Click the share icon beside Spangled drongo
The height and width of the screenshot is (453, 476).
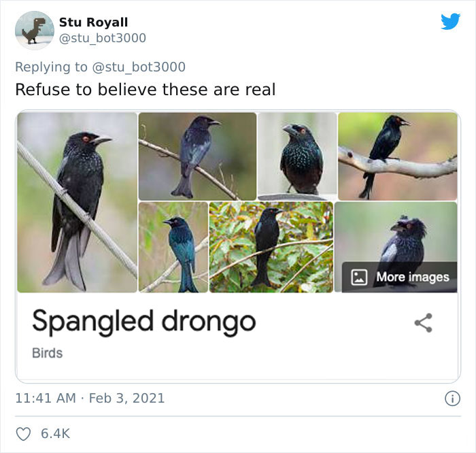coord(424,323)
